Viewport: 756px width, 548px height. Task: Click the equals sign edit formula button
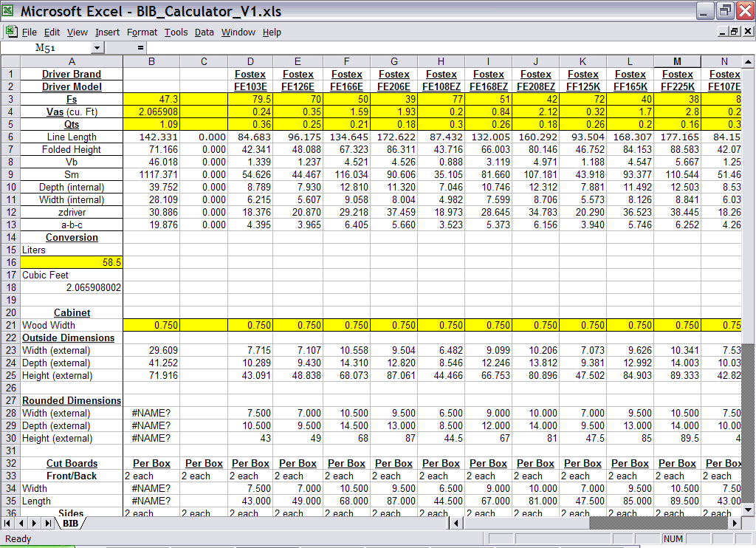tap(140, 47)
